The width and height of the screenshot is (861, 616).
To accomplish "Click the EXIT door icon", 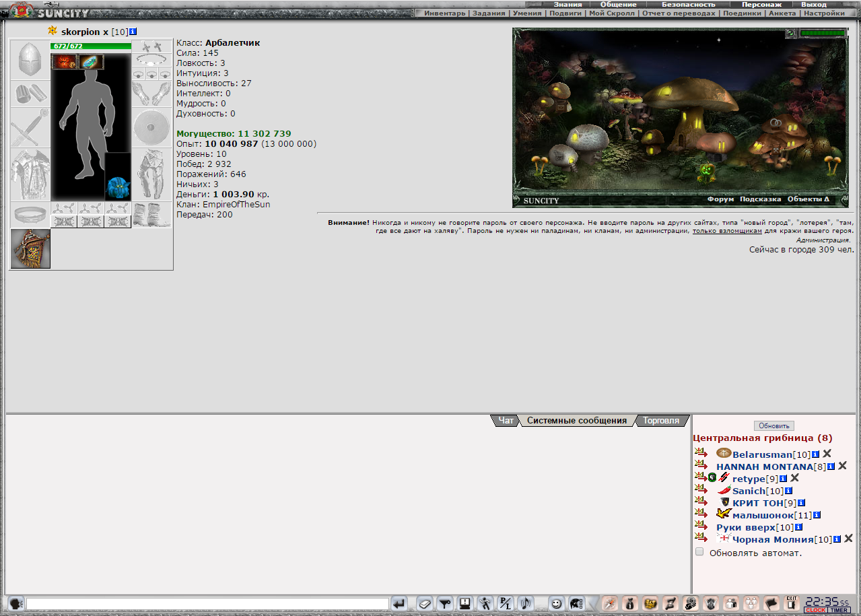I will point(791,603).
